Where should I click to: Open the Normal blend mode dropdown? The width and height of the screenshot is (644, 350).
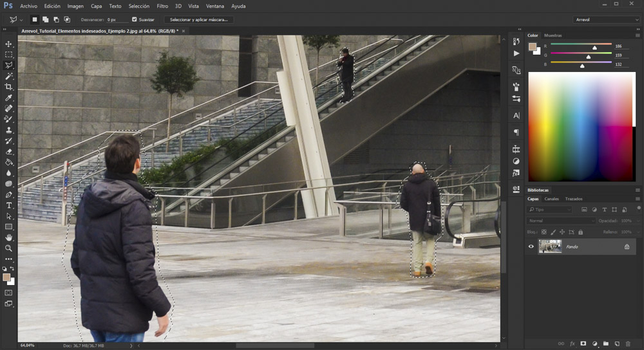561,221
